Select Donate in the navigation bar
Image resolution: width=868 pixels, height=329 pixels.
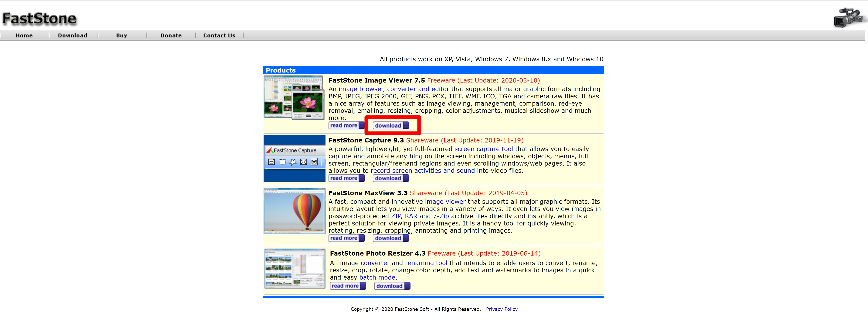(171, 35)
